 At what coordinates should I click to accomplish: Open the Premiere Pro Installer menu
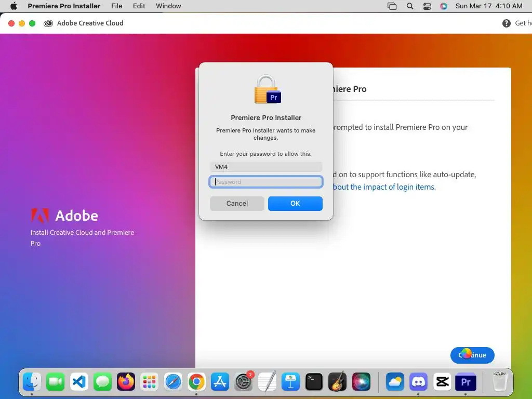pos(64,6)
